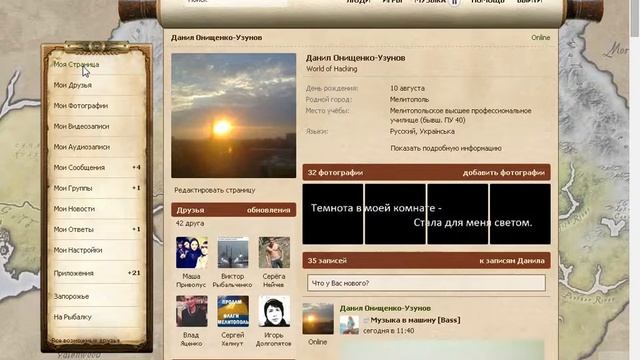Open Игорь Долгопятов friend avatar

coord(274,311)
